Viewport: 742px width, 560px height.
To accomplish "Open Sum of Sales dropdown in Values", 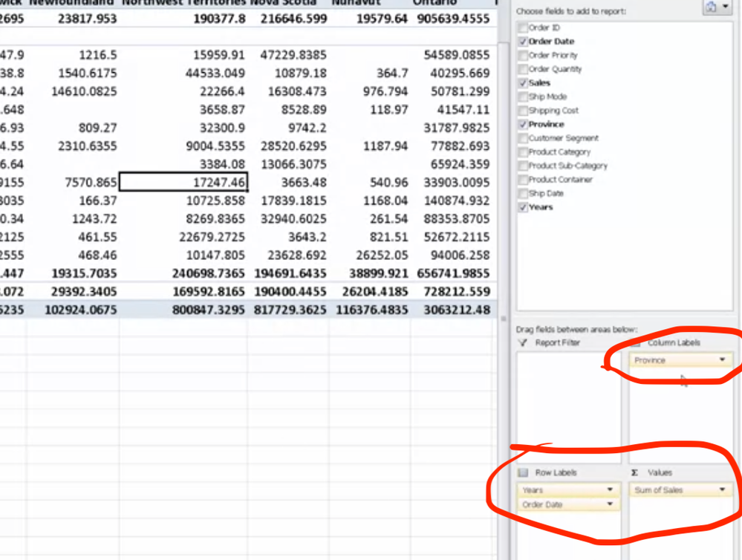I will pyautogui.click(x=722, y=489).
